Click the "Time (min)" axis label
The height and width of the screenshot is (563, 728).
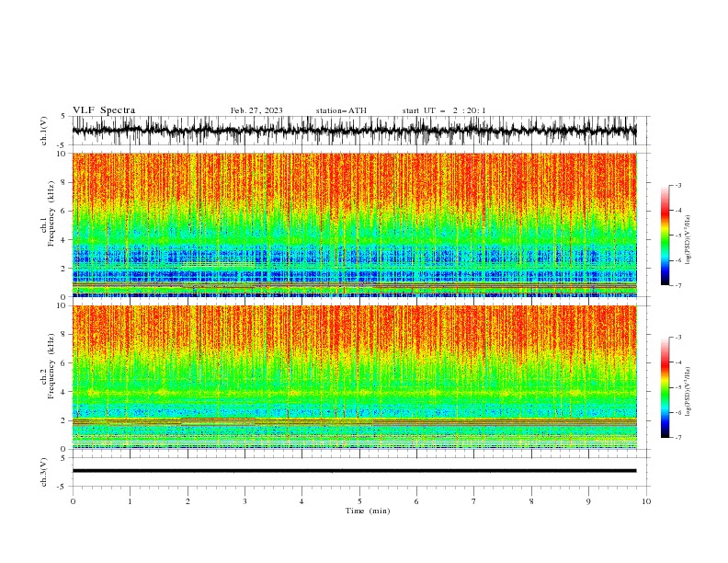click(368, 511)
